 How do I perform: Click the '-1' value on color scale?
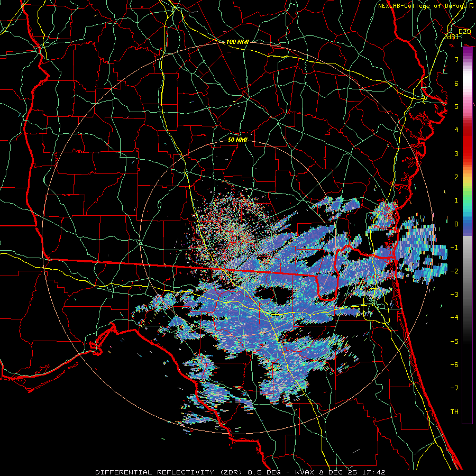pyautogui.click(x=454, y=248)
